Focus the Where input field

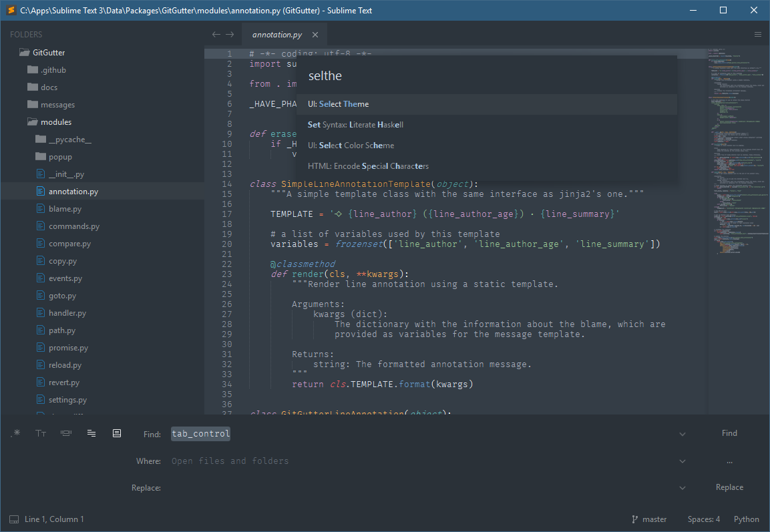[x=422, y=461]
